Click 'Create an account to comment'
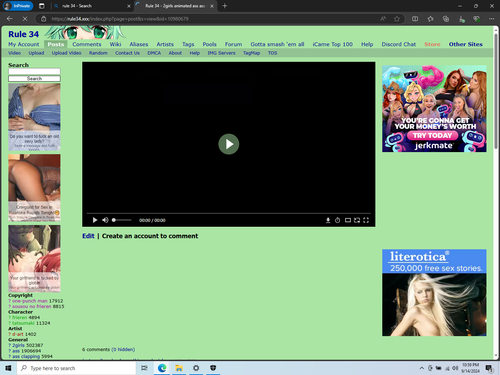This screenshot has width=500, height=375. coord(150,236)
